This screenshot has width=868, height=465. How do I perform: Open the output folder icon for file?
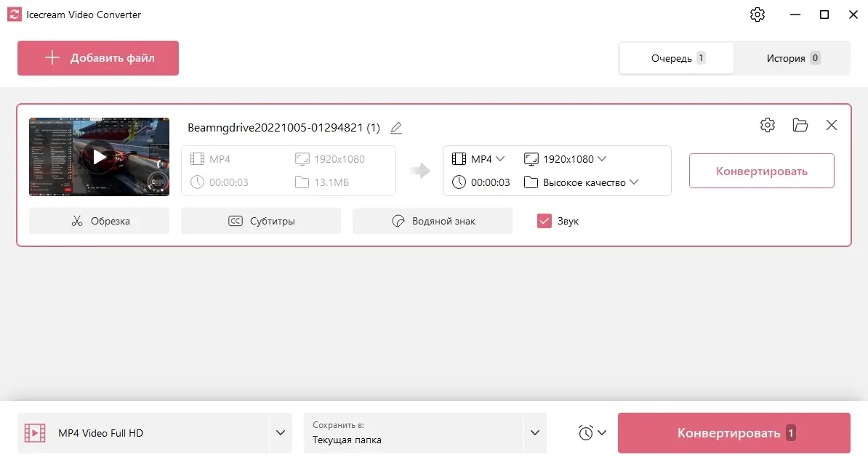click(800, 125)
